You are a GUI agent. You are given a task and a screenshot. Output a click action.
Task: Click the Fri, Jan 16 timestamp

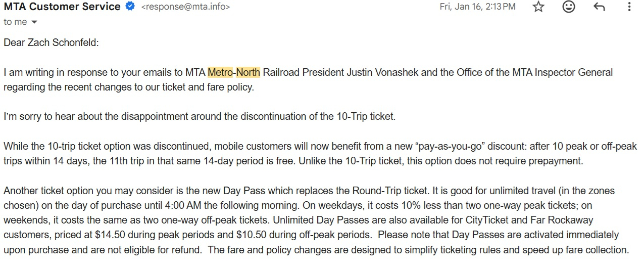(x=477, y=7)
